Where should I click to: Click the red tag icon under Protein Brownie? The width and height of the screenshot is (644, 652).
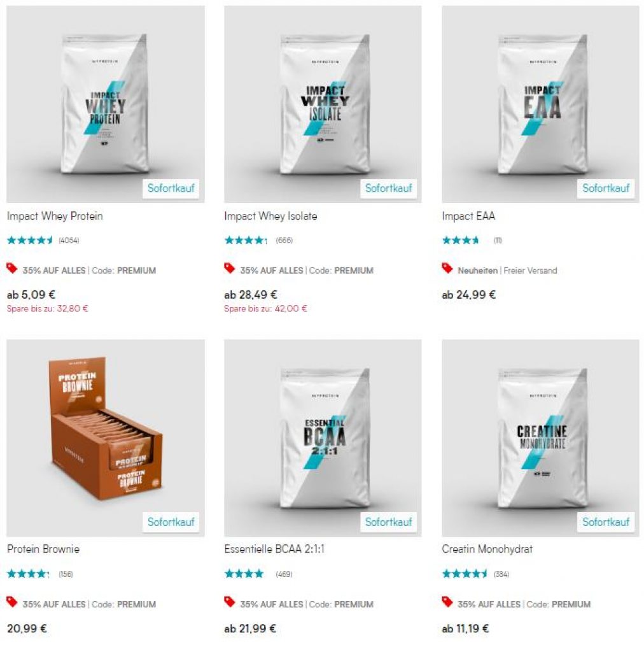tap(12, 602)
